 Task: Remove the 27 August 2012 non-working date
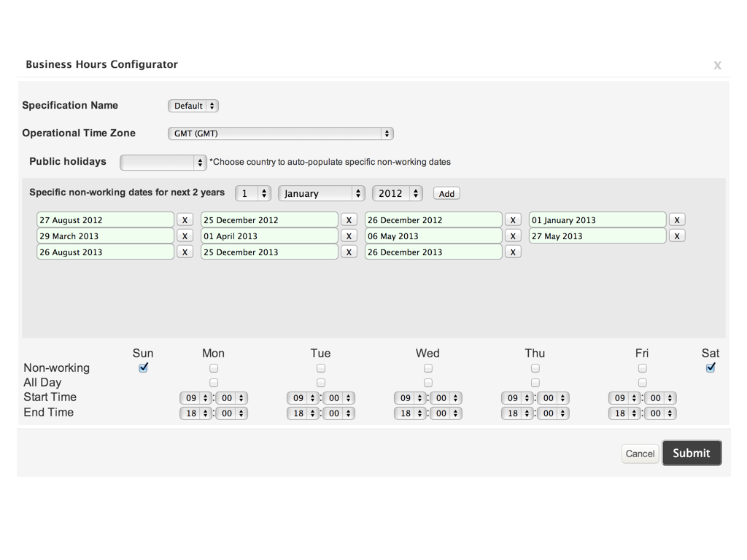click(x=185, y=220)
